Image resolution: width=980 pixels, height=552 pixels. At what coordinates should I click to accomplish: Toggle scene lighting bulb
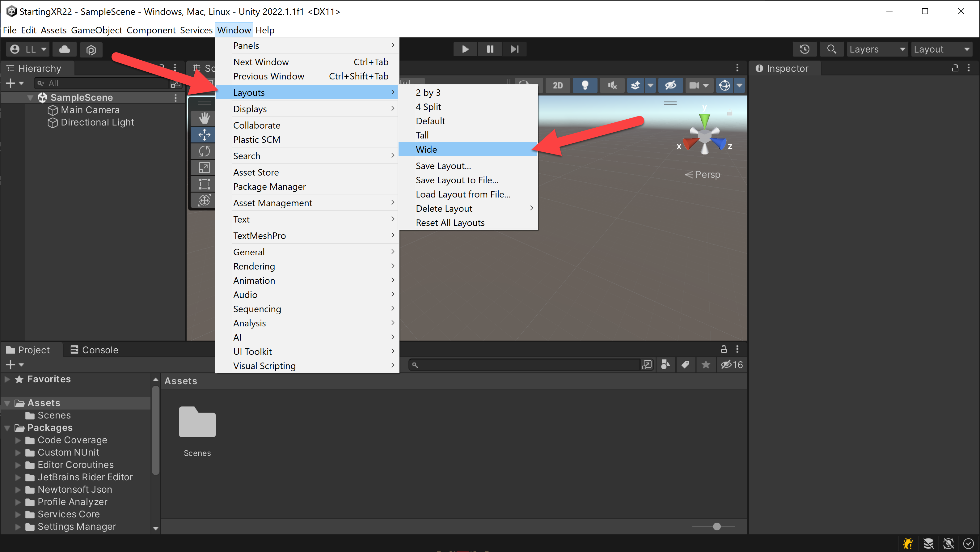(x=585, y=85)
